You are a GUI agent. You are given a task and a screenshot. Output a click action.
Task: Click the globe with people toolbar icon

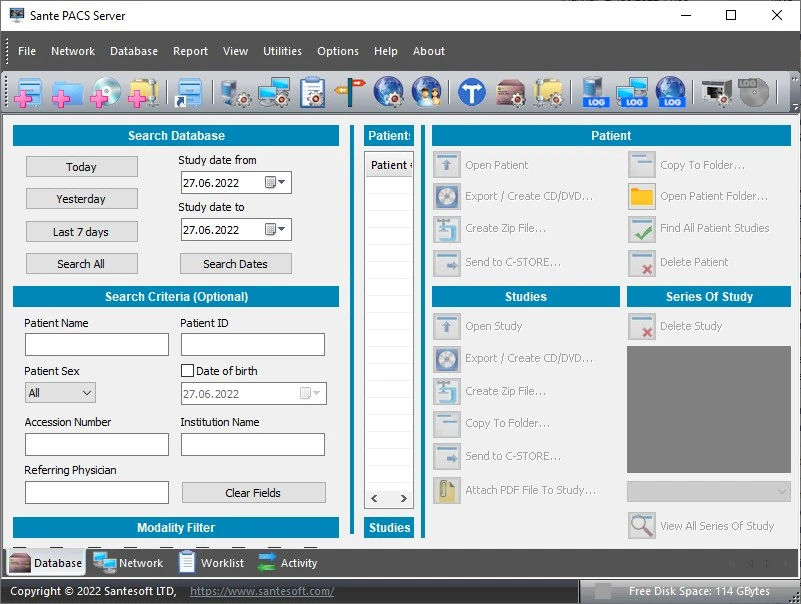click(x=427, y=92)
